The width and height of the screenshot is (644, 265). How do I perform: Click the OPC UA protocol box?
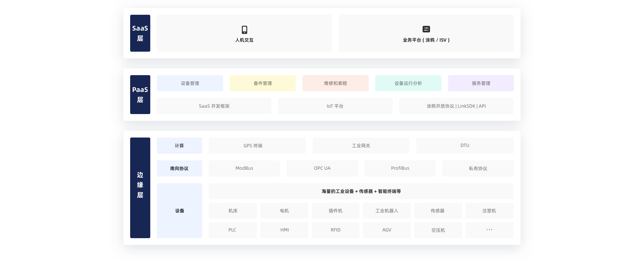tap(322, 168)
